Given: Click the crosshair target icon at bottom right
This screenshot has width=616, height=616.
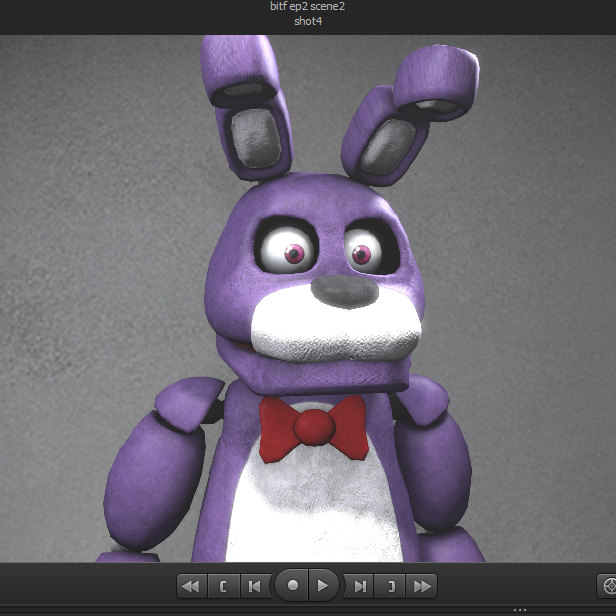Looking at the screenshot, I should (x=607, y=586).
